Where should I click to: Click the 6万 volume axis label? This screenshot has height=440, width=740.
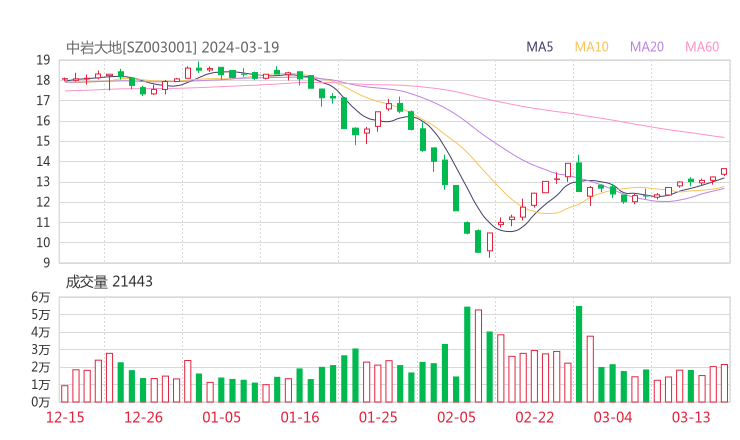coord(40,297)
